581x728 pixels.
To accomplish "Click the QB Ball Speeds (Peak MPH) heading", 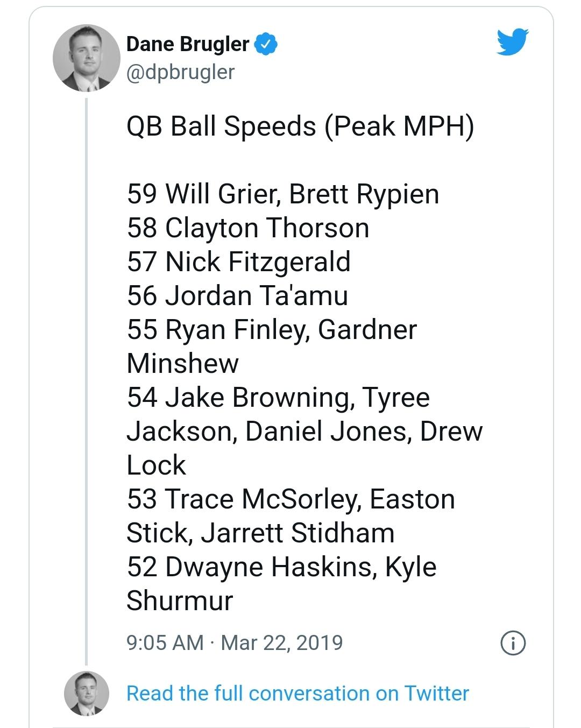I will pyautogui.click(x=300, y=127).
